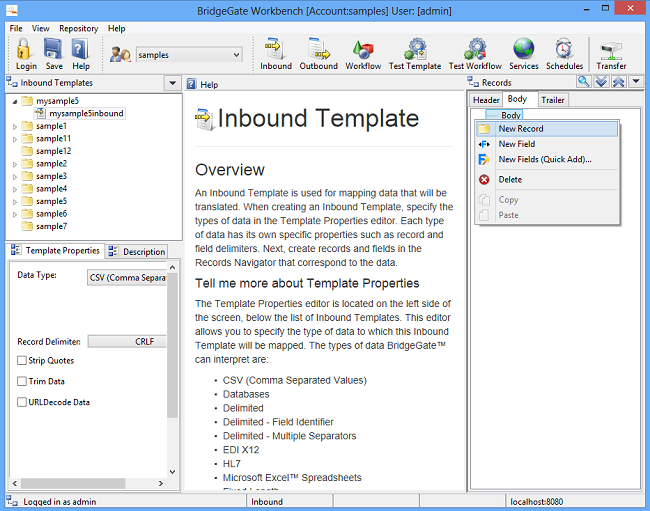Screen dimensions: 650x511
Task: Select the sample4 tree folder
Action: (x=51, y=189)
